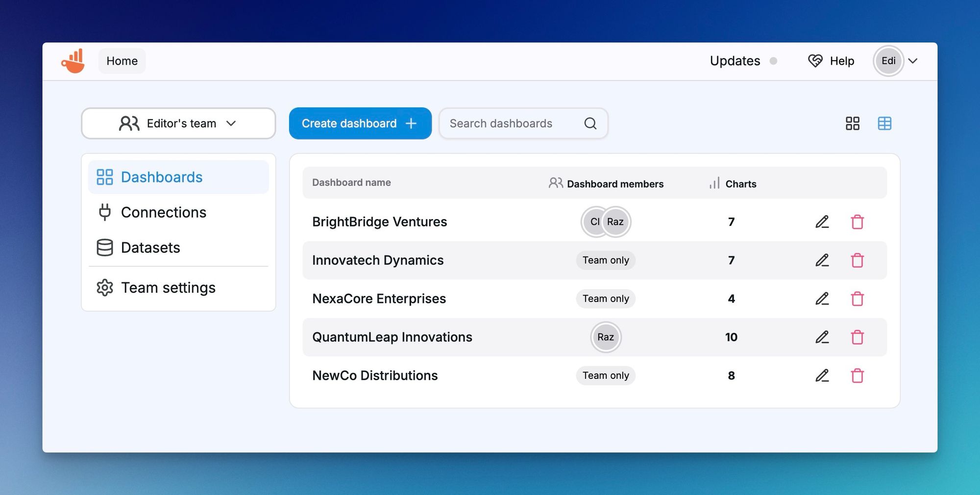Open Team settings
Viewport: 980px width, 495px height.
[168, 288]
